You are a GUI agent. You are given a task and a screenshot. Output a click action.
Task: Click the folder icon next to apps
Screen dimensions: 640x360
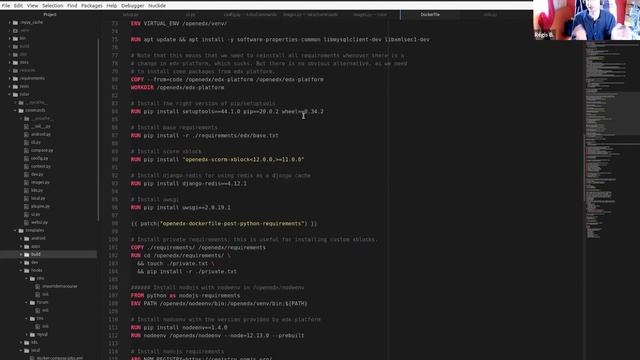coord(27,247)
